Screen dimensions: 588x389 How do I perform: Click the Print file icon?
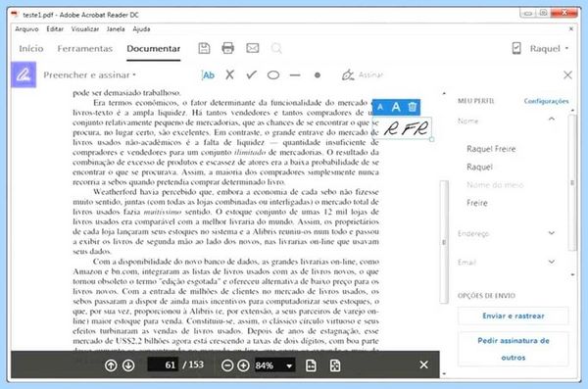pyautogui.click(x=228, y=48)
